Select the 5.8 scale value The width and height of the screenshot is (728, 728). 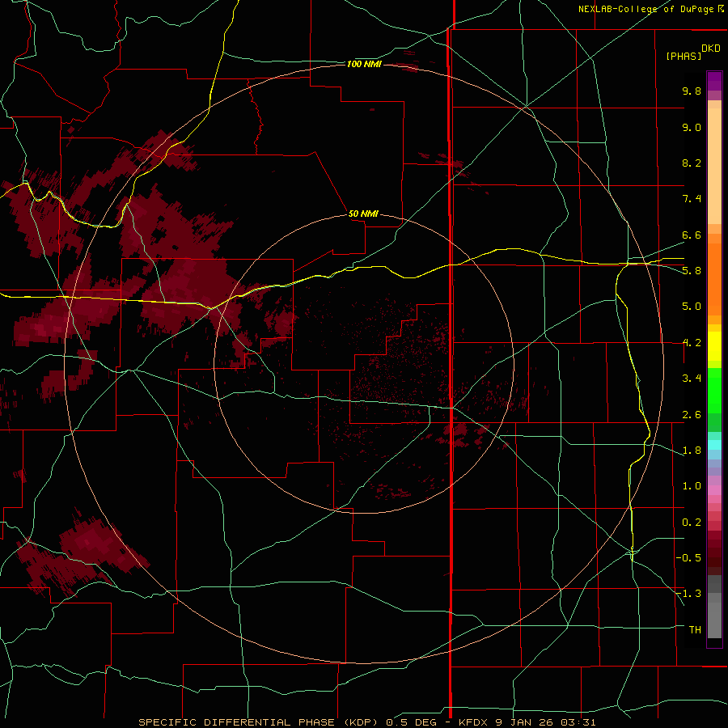692,271
